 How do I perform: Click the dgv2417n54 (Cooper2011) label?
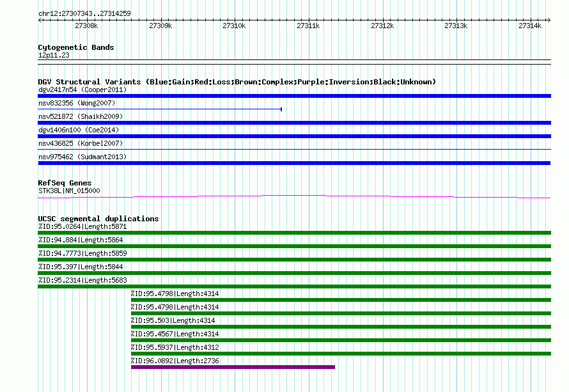(82, 90)
